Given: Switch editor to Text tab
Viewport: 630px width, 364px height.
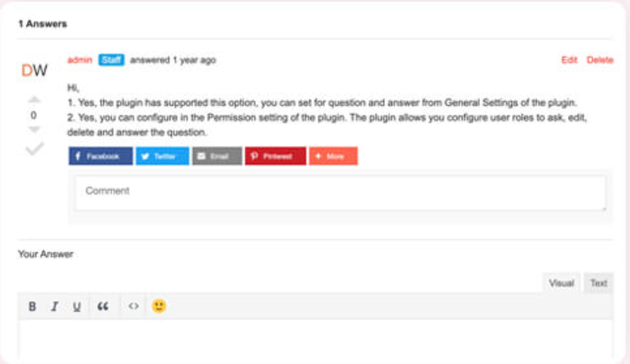Looking at the screenshot, I should pyautogui.click(x=598, y=283).
